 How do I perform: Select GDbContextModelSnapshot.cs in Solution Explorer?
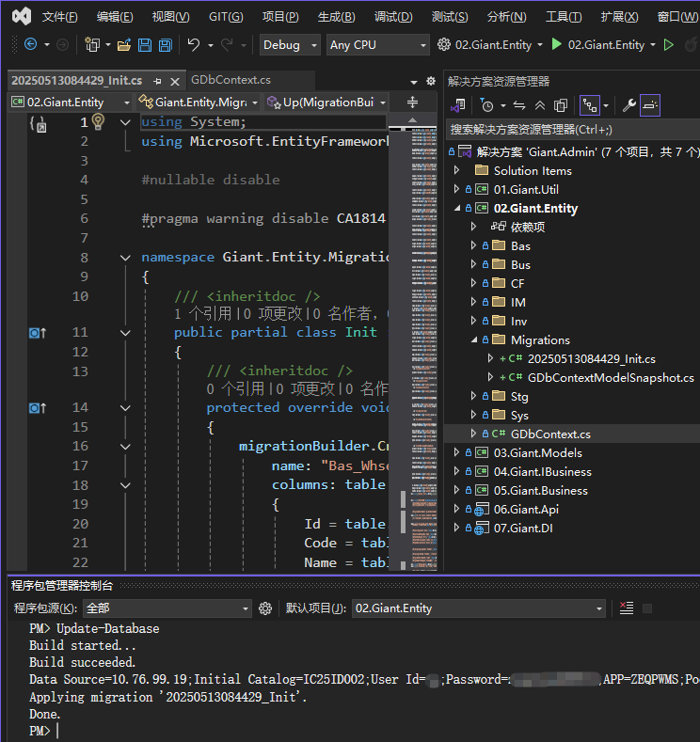610,377
